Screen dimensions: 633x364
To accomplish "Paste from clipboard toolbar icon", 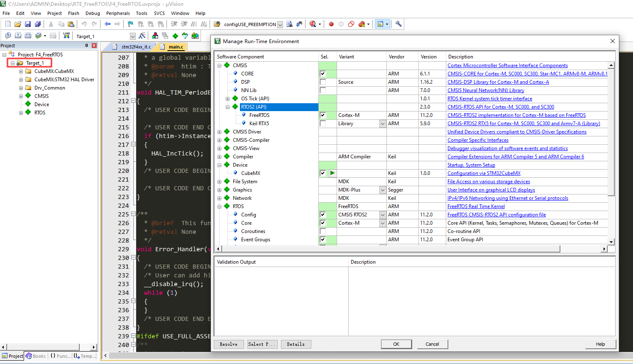I will (71, 24).
